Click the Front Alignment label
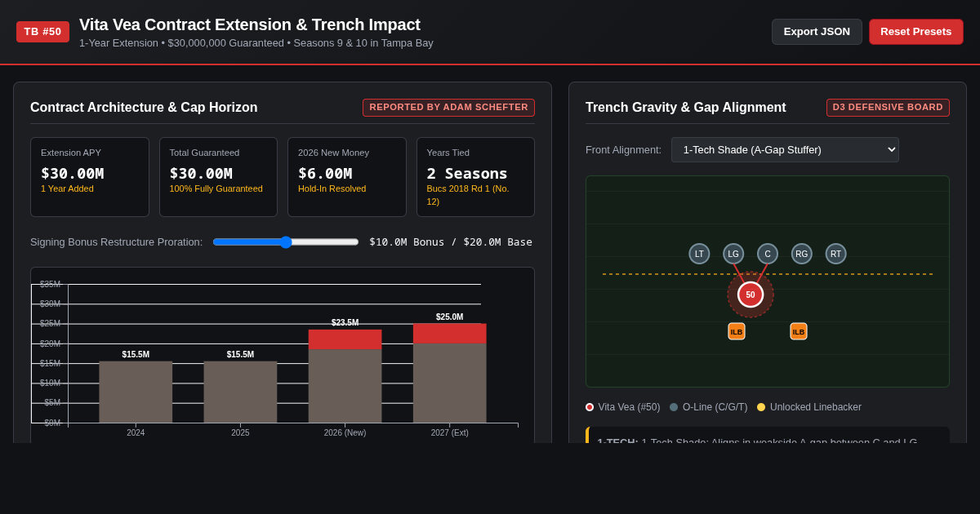Viewport: 980px width, 514px height. point(623,150)
